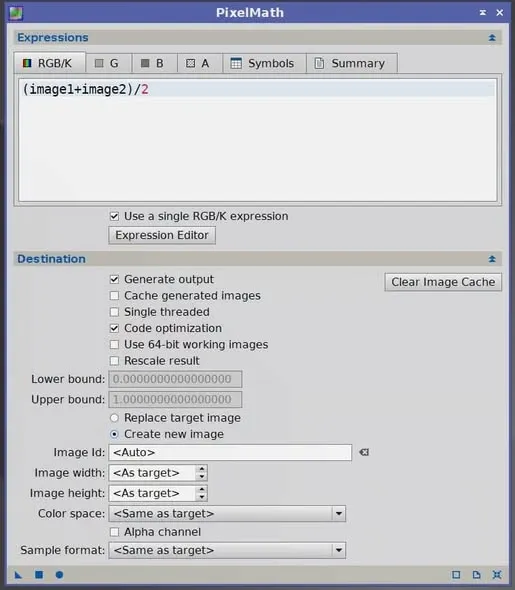Clear the Image Id field icon

pyautogui.click(x=364, y=452)
